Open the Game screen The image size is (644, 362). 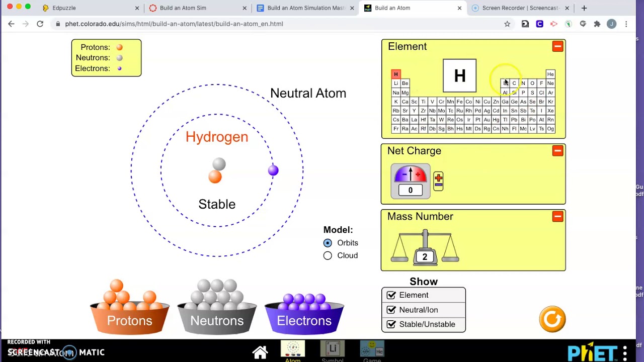tap(372, 349)
